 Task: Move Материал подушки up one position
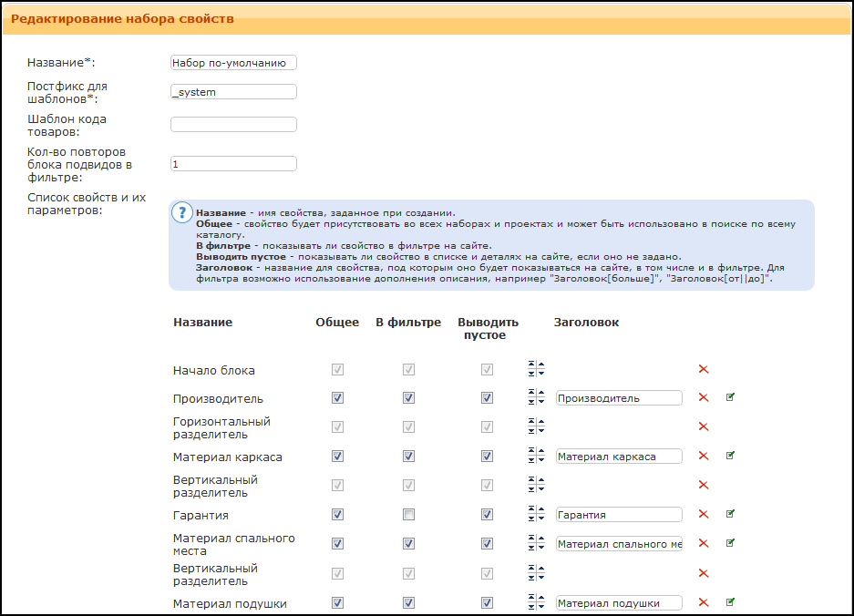click(x=540, y=599)
